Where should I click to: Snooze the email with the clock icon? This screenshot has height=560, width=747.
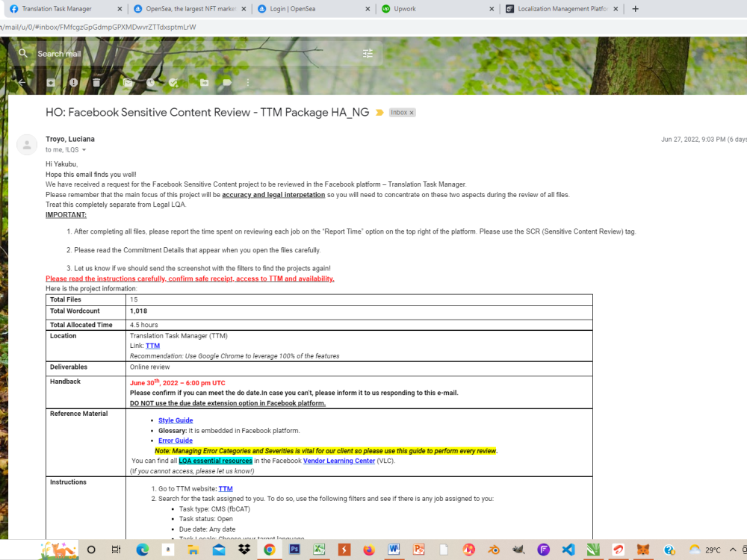tap(151, 82)
